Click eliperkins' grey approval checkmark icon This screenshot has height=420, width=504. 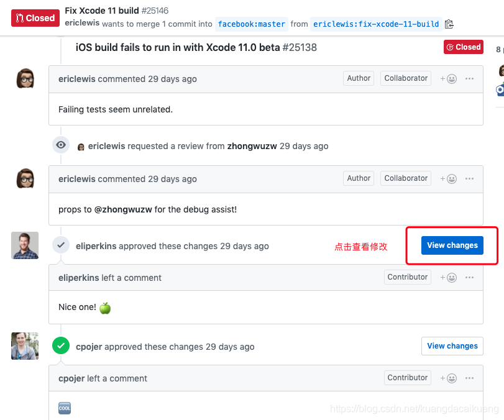click(x=61, y=245)
